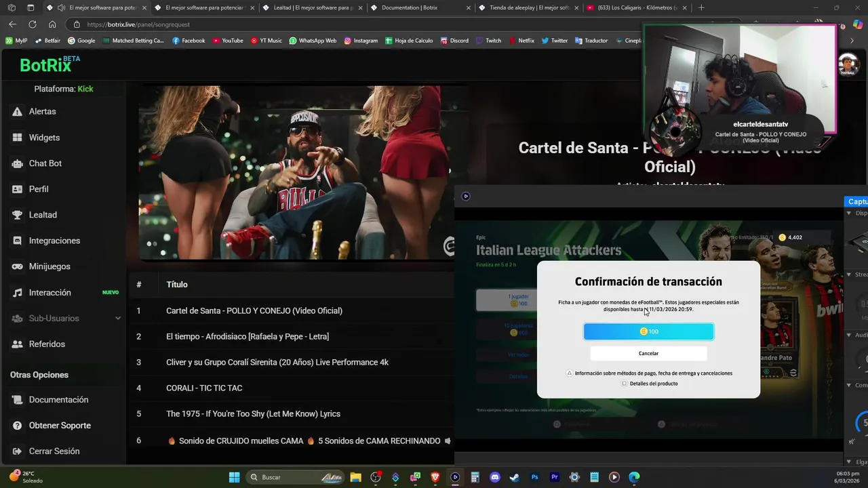Click the Cancelar button in dialog
The image size is (868, 488).
click(x=648, y=353)
